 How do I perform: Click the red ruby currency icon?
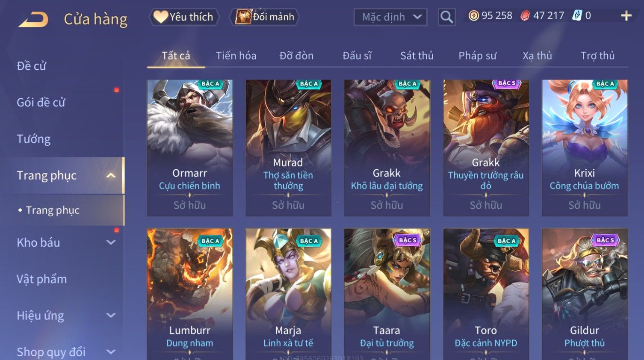[525, 16]
